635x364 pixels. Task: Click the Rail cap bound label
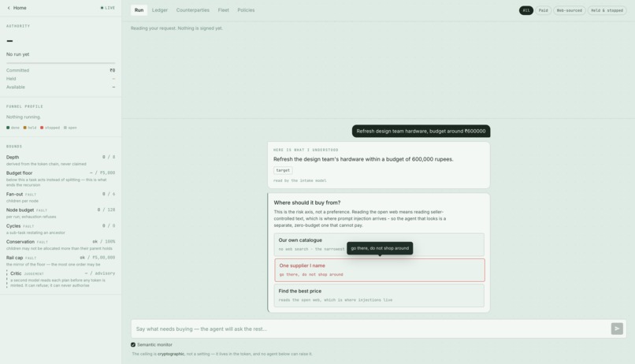[14, 258]
